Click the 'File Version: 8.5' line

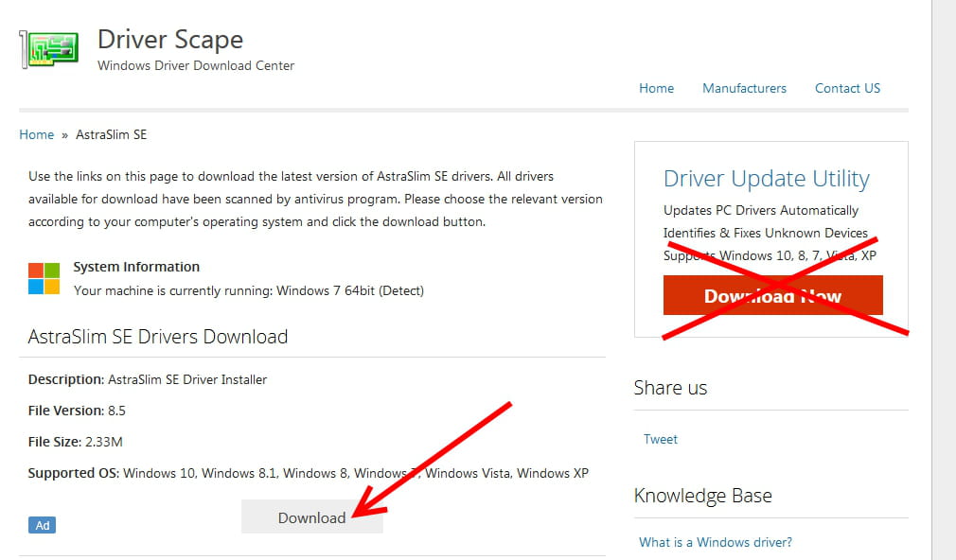[x=77, y=411]
